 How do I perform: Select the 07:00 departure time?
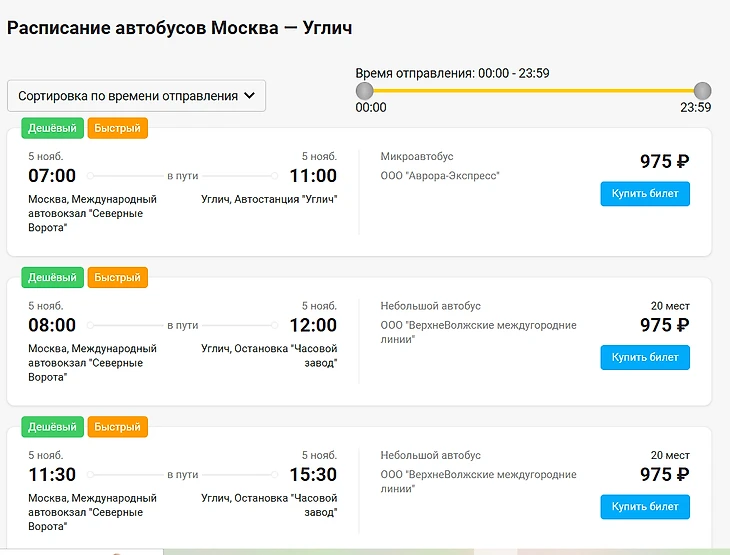tap(52, 176)
